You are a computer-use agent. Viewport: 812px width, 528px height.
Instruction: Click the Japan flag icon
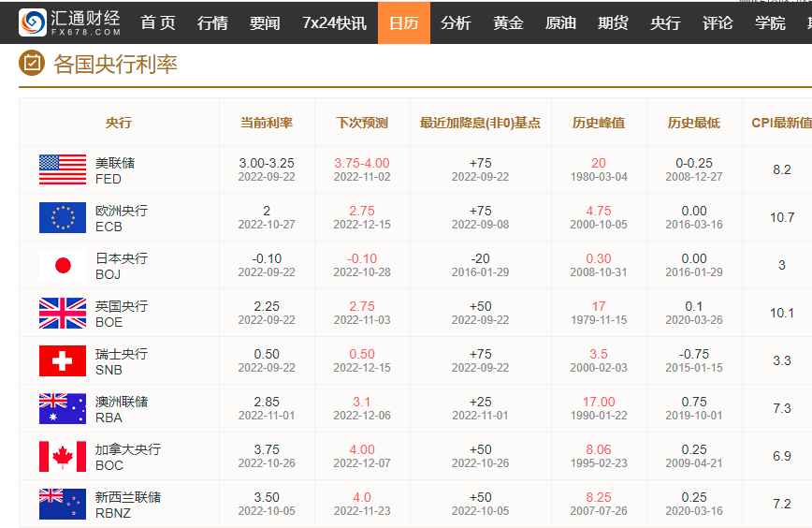tap(63, 266)
